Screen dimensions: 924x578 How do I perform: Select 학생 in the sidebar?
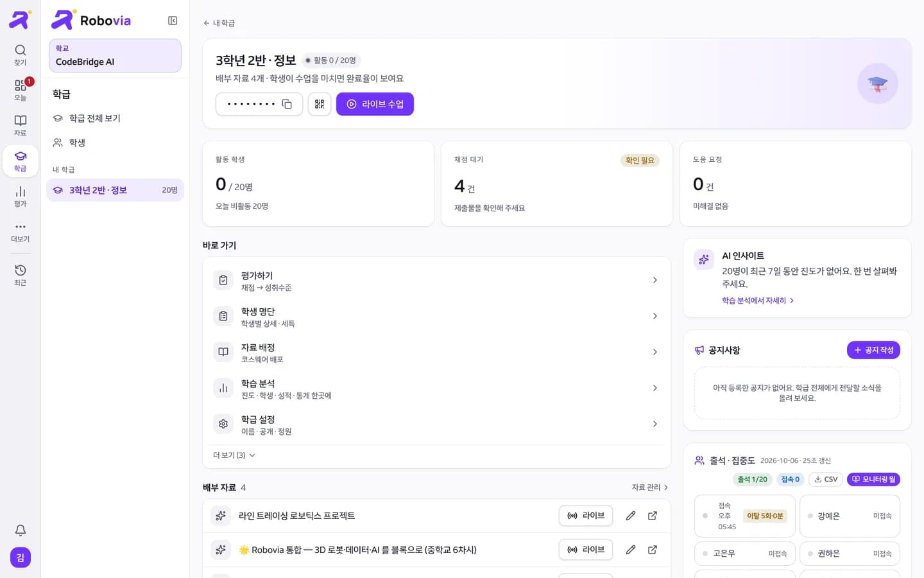coord(115,143)
